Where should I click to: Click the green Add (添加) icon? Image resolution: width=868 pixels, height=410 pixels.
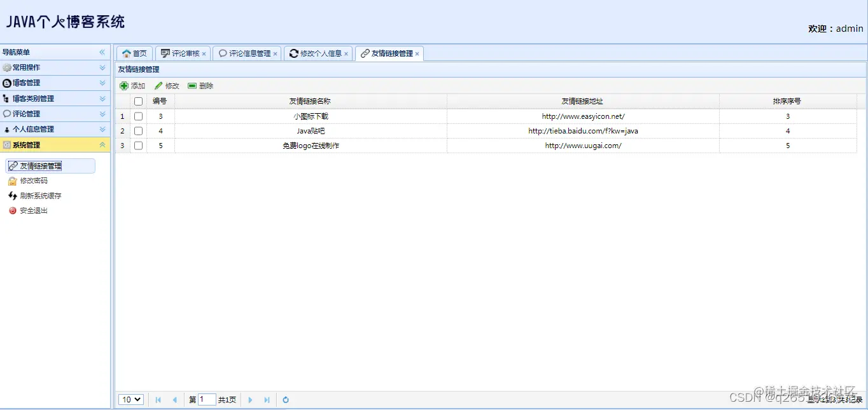click(124, 86)
